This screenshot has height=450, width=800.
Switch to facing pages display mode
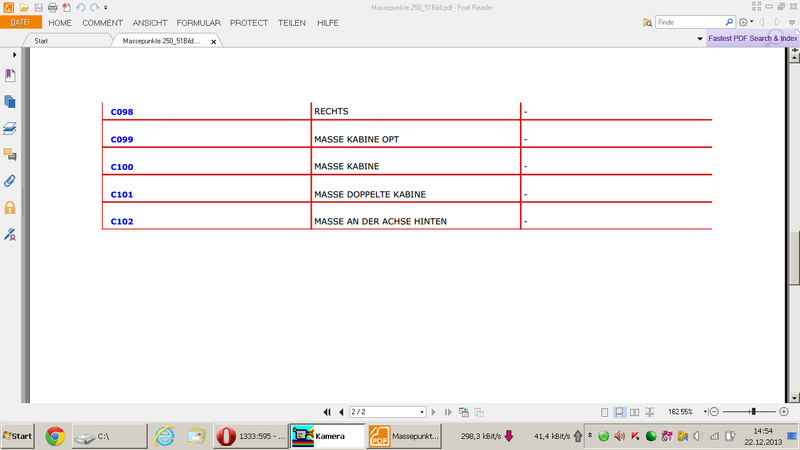(635, 412)
